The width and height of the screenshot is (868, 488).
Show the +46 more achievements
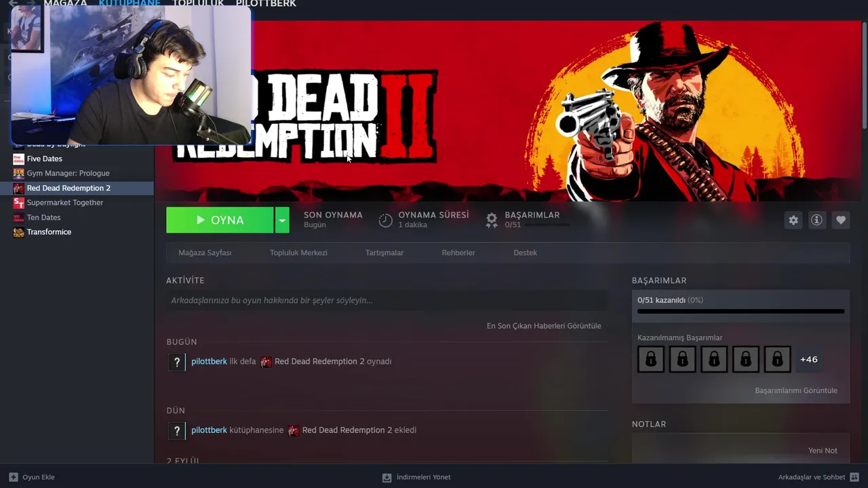(809, 359)
